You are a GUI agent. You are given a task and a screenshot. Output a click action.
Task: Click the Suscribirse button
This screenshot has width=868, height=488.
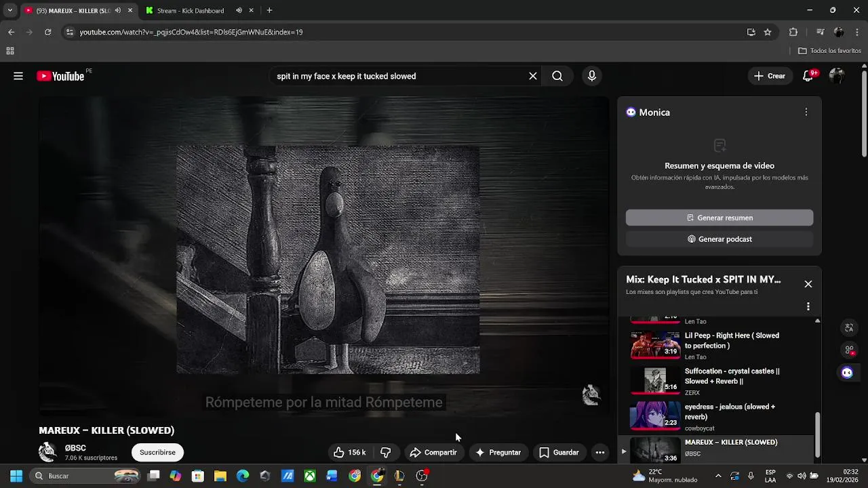tap(157, 452)
